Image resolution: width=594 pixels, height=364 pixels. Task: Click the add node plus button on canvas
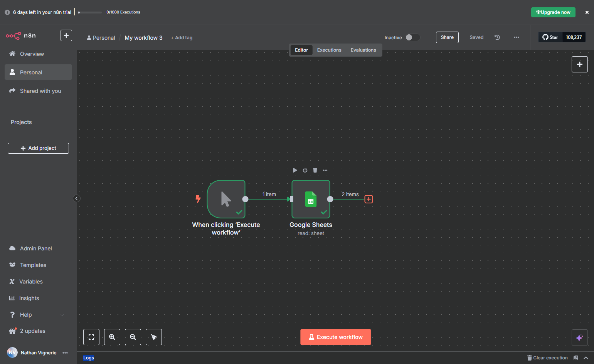580,64
